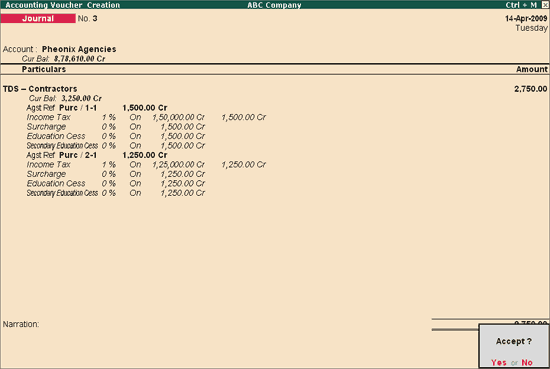Screen dimensions: 550x369
Task: Select the Pheonix Agencies account field
Action: [79, 49]
